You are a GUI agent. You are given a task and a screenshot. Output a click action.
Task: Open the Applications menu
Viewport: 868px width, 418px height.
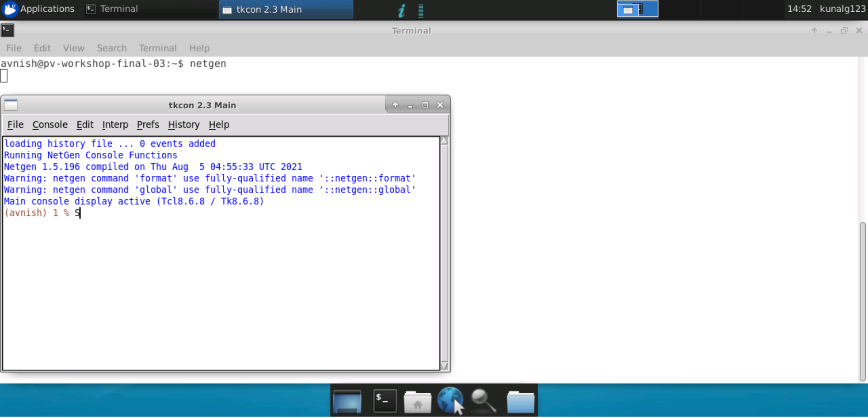pyautogui.click(x=39, y=9)
